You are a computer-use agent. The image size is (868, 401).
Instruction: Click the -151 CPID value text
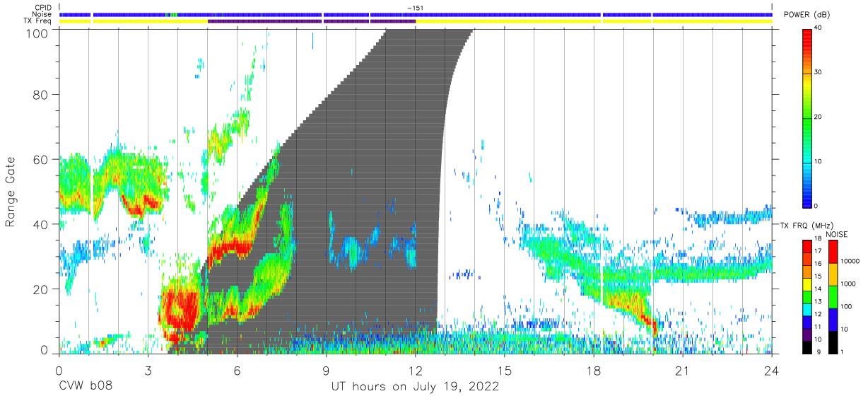coord(415,8)
